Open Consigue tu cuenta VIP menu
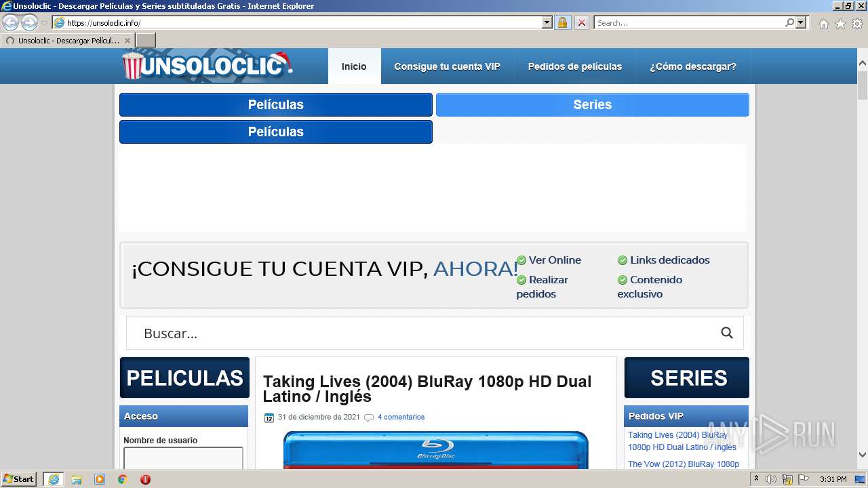This screenshot has width=868, height=488. coord(447,66)
